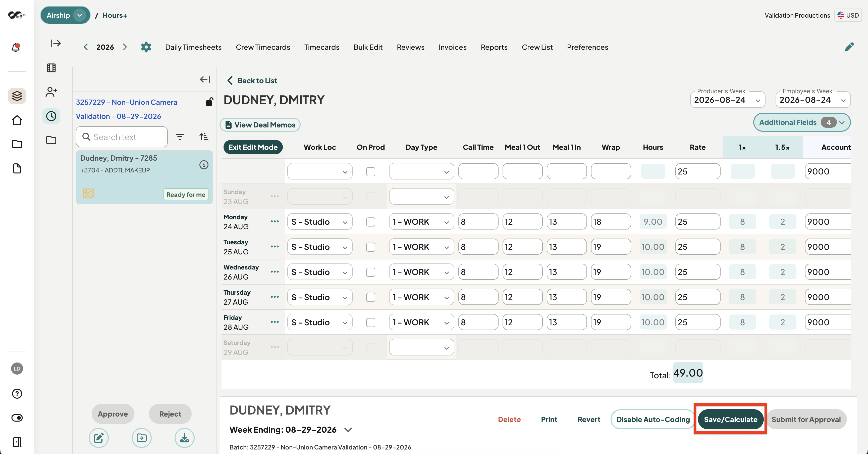Go to the home icon

click(17, 120)
